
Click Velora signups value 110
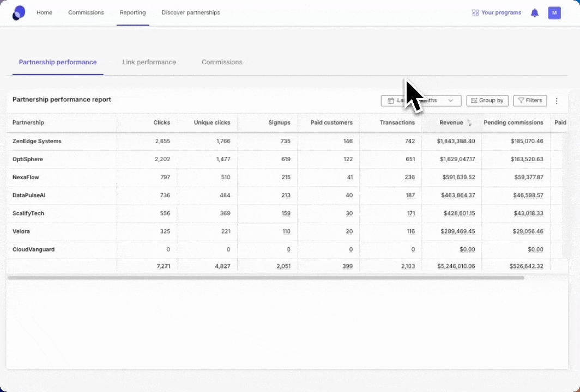[x=286, y=231]
